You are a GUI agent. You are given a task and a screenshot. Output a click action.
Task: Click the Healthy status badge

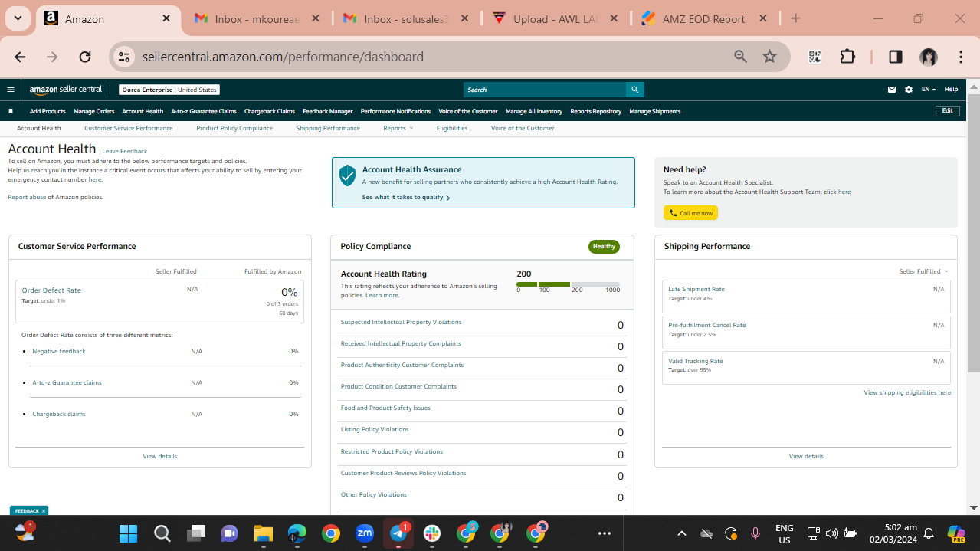pos(604,246)
